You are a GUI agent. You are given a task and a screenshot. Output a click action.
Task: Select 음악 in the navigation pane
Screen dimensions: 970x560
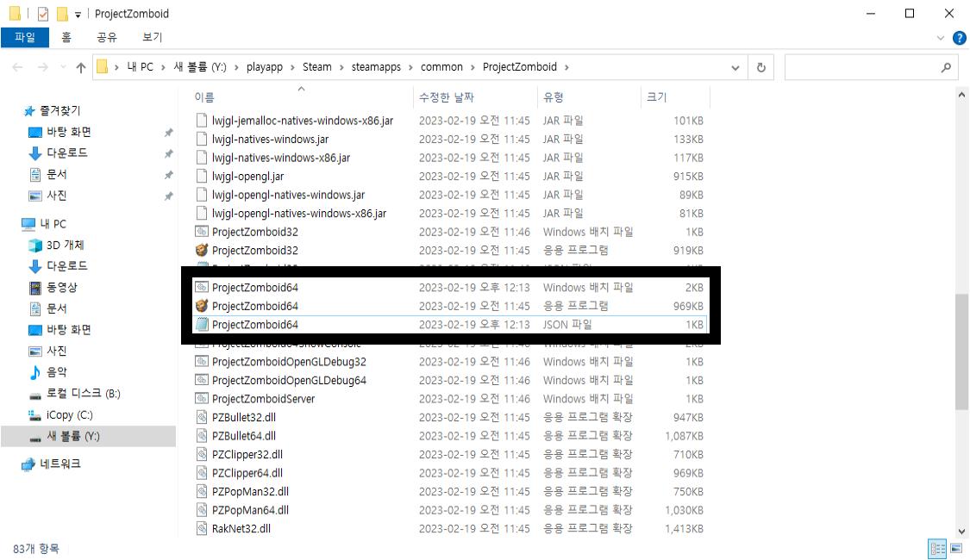57,372
